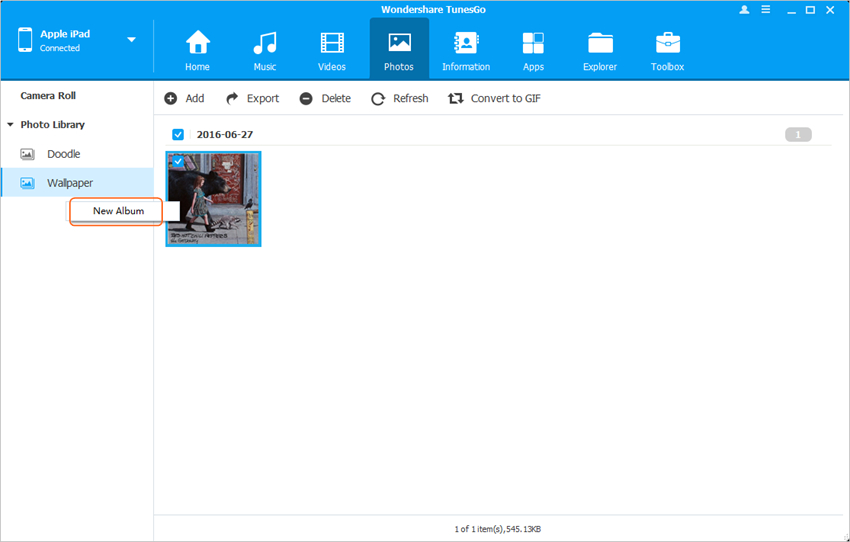Screen dimensions: 850x542
Task: Click the Export button
Action: coord(252,98)
